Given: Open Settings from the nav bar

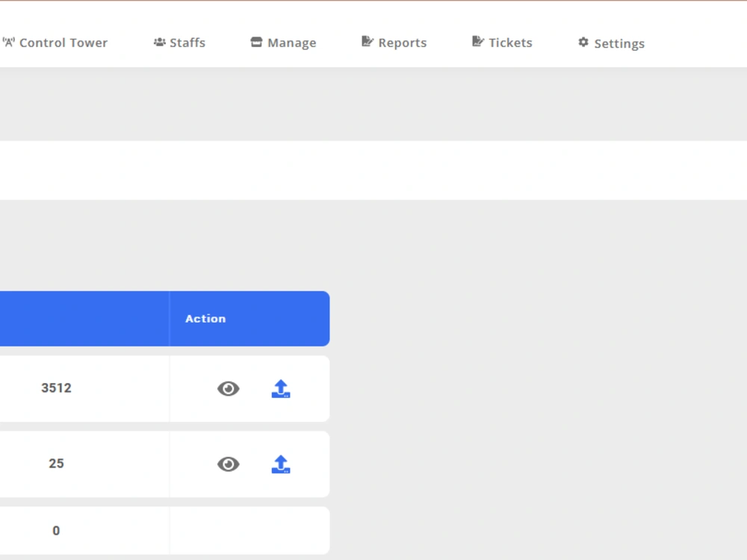Looking at the screenshot, I should [611, 43].
